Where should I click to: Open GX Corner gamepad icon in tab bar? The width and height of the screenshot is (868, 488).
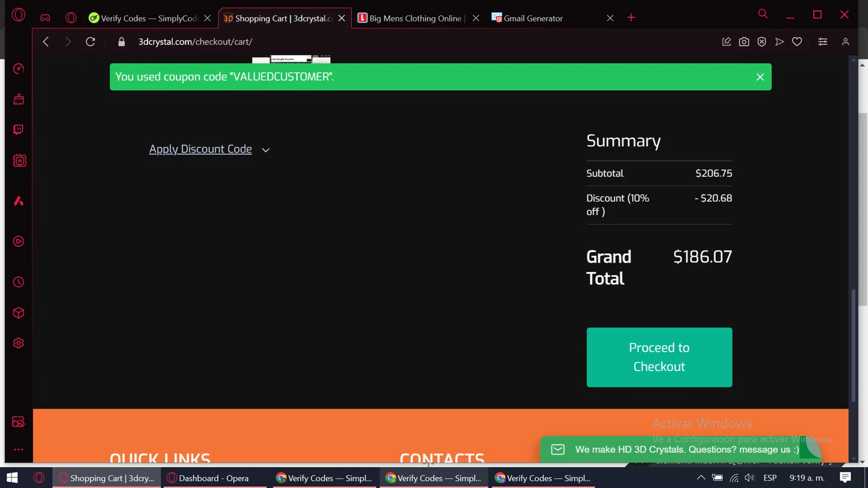click(45, 18)
